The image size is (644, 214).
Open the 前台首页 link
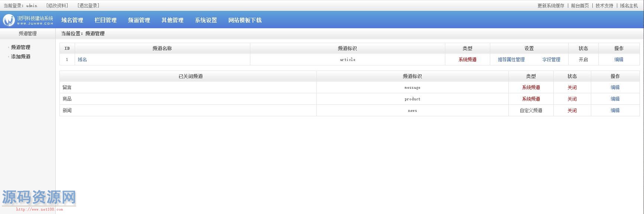[x=580, y=6]
